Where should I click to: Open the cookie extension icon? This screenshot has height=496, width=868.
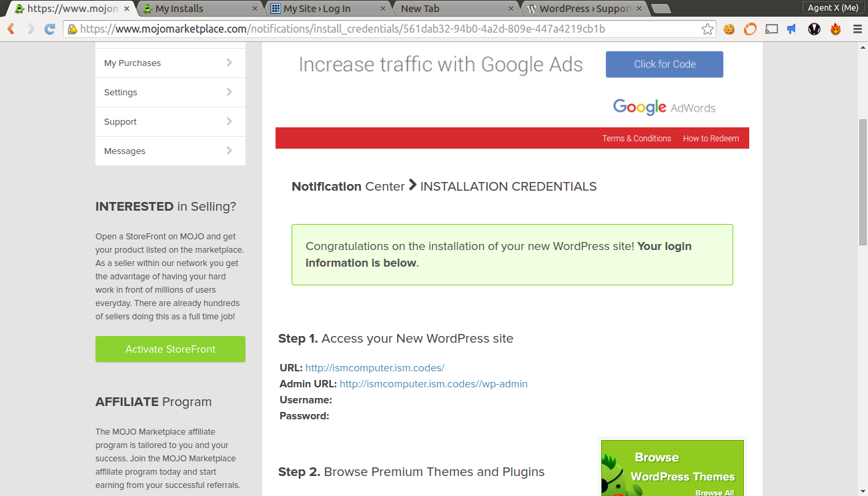pos(729,29)
